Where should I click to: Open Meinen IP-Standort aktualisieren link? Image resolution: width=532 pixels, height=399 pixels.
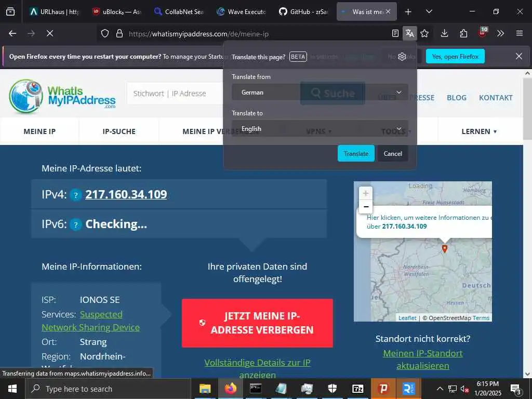click(423, 360)
